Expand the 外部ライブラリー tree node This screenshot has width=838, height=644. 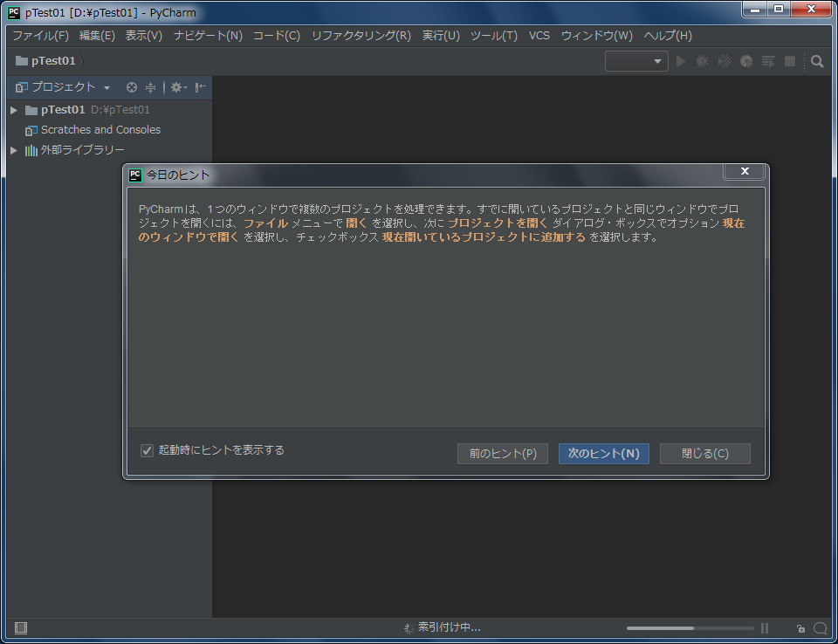pyautogui.click(x=14, y=150)
